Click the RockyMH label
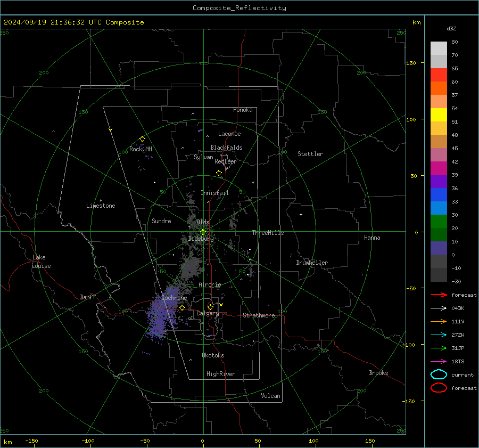 141,149
